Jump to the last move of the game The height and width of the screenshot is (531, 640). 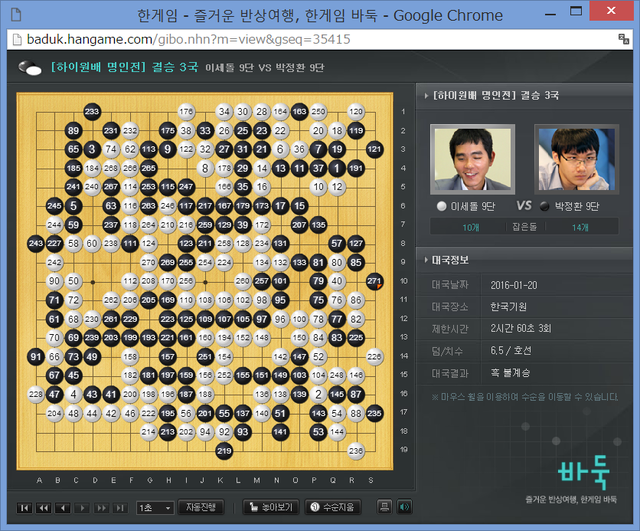pos(120,508)
